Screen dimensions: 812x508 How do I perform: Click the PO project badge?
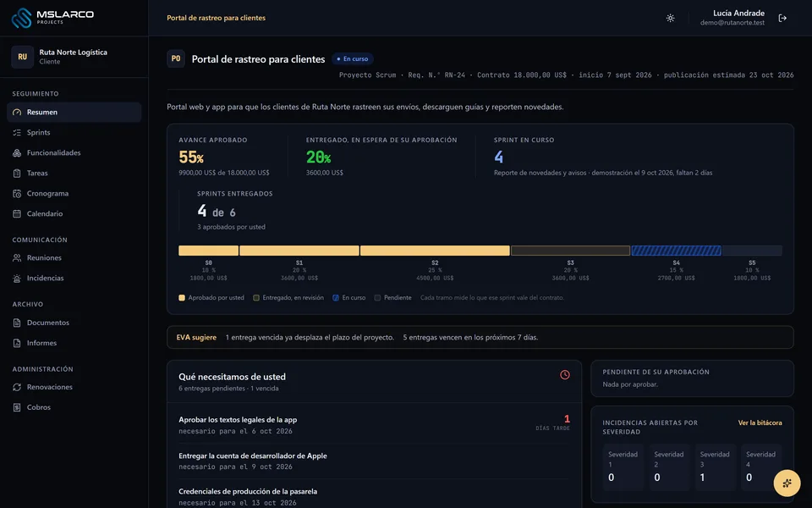click(176, 58)
